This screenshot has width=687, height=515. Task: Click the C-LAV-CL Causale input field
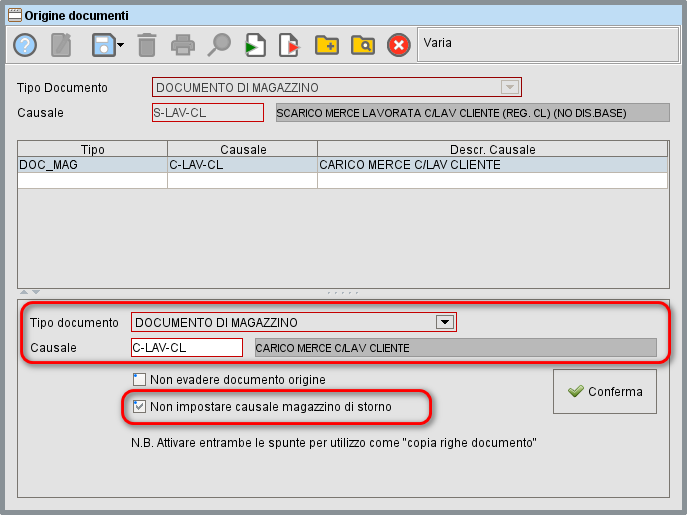pyautogui.click(x=186, y=348)
